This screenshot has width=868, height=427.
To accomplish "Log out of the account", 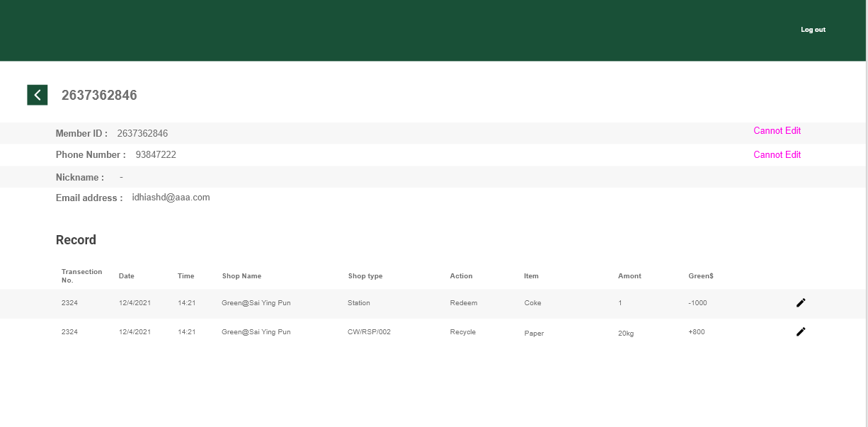I will pos(813,30).
